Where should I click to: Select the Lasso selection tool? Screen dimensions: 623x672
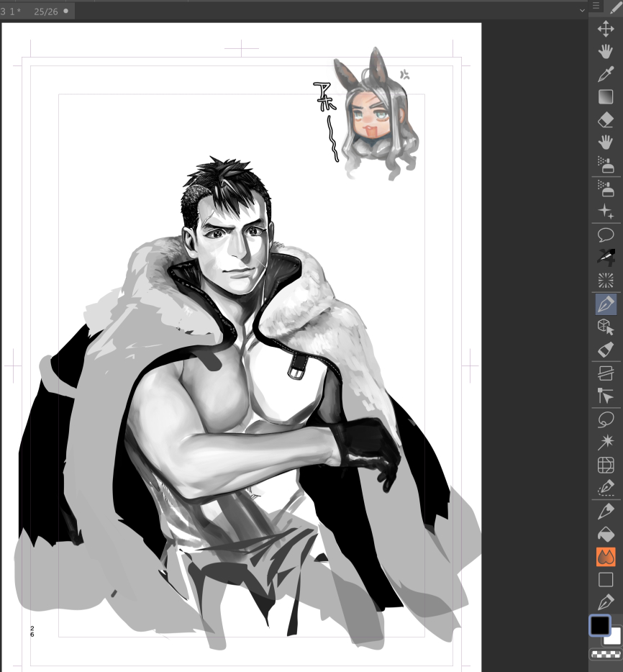pyautogui.click(x=606, y=419)
